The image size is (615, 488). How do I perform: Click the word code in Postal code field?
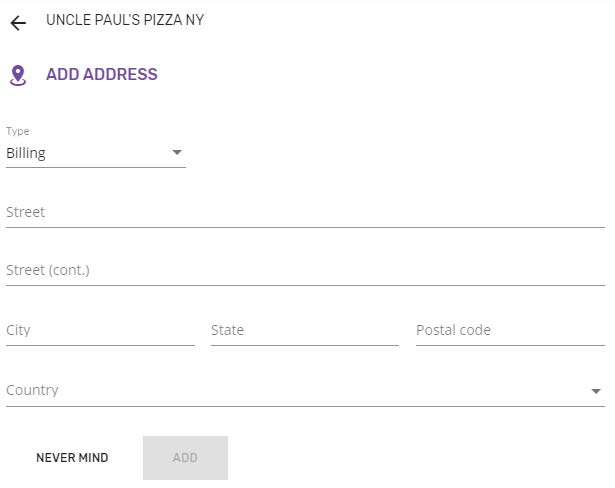click(x=475, y=330)
